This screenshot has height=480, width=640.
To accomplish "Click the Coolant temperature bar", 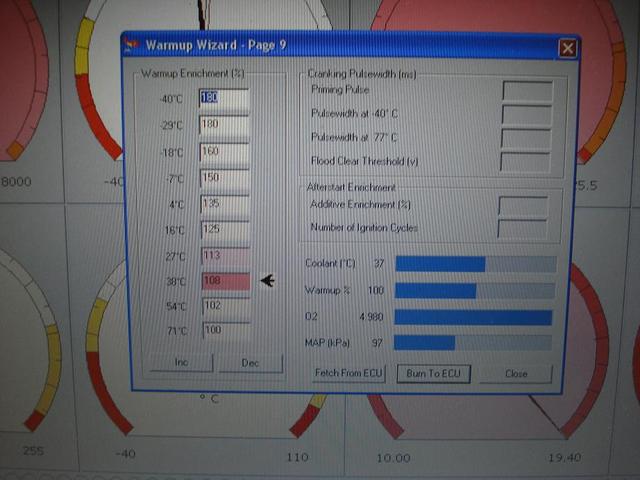I will tap(475, 264).
